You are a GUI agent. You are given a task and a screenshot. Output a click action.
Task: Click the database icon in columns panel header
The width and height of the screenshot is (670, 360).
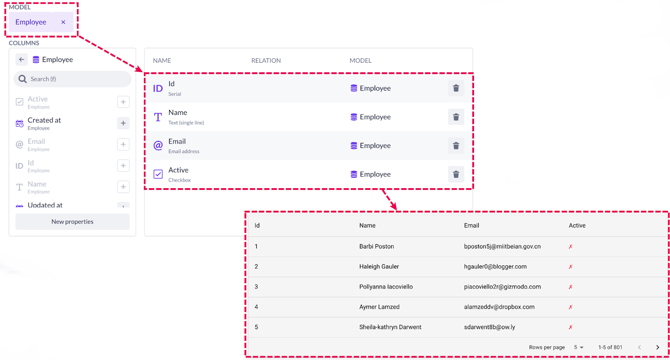coord(36,60)
